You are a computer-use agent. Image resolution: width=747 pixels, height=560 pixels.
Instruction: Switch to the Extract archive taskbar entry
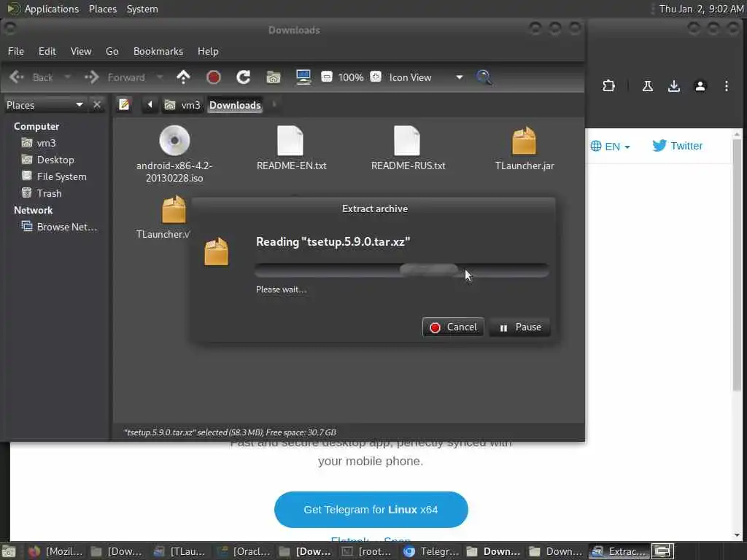point(619,551)
